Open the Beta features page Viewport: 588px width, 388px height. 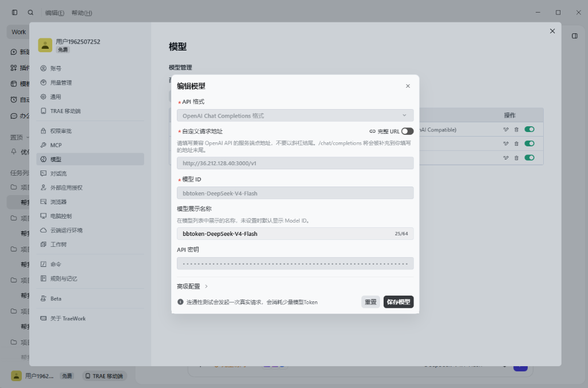pos(90,298)
